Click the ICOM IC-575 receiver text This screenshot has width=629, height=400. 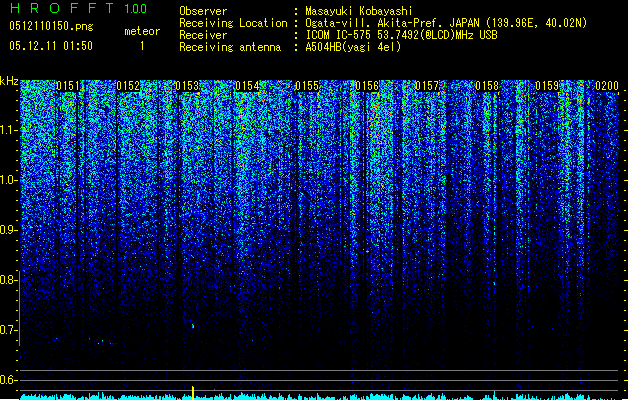click(x=401, y=35)
